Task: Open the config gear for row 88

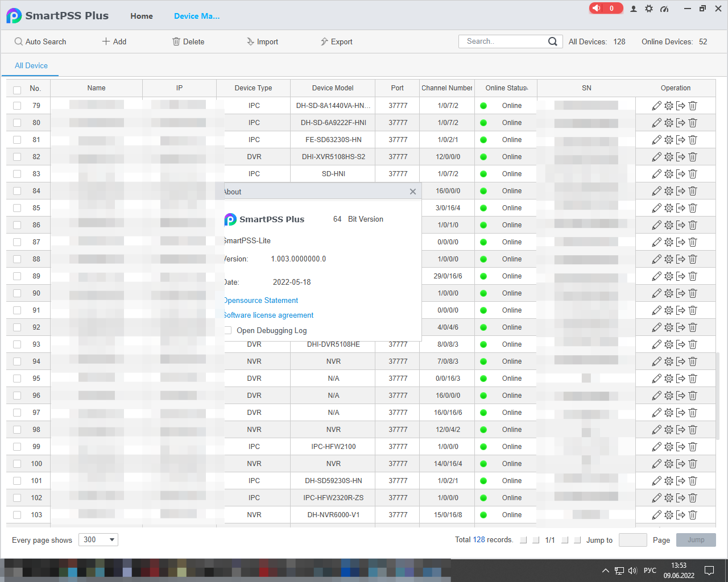Action: tap(669, 259)
